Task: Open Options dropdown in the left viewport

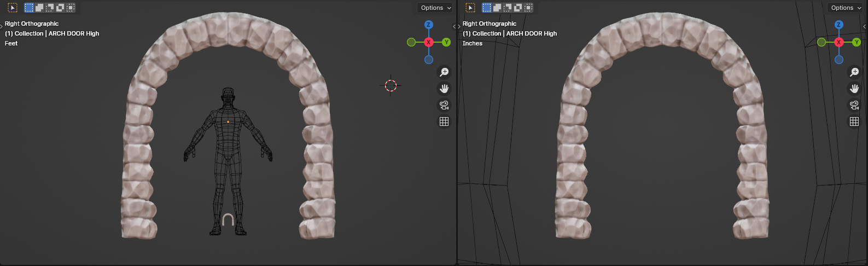Action: (435, 8)
